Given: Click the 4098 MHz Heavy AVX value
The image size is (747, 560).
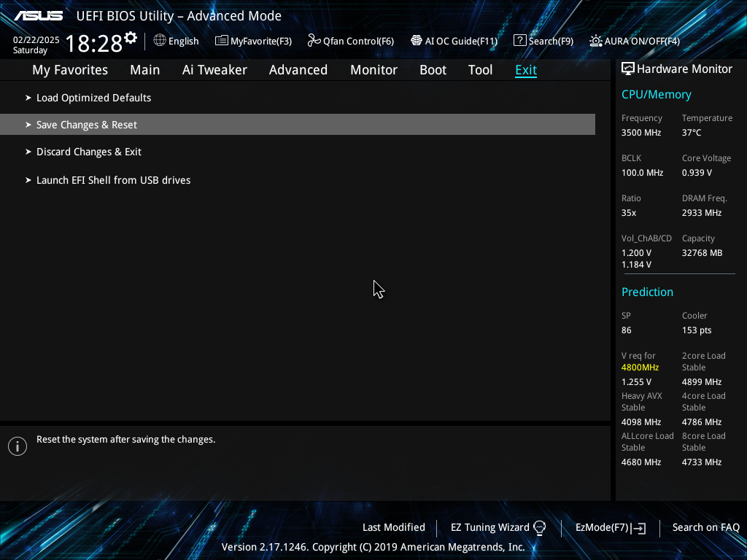Looking at the screenshot, I should [x=640, y=422].
